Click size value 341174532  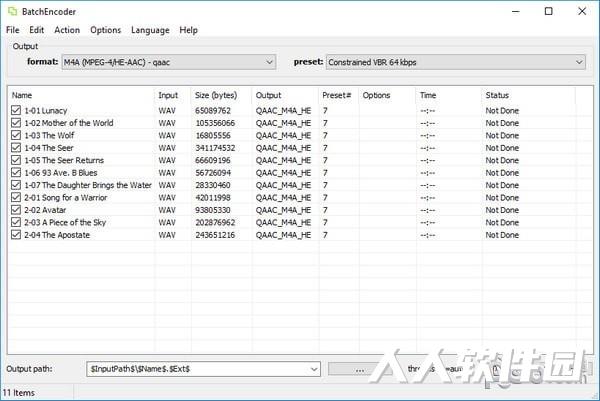coord(215,148)
